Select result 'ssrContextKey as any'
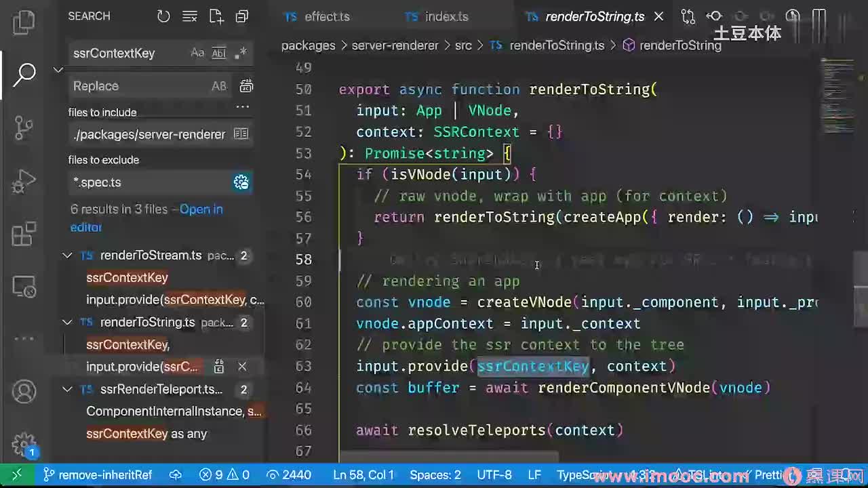The image size is (868, 488). click(146, 434)
